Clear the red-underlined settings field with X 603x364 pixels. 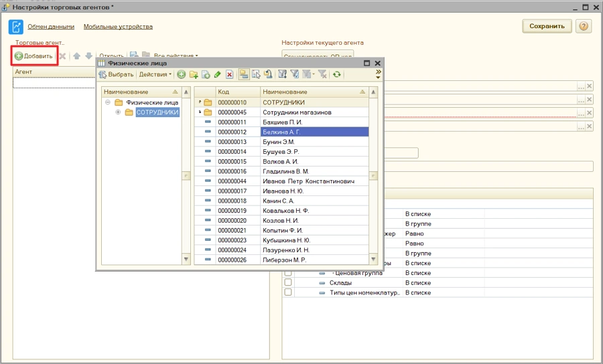pos(589,113)
